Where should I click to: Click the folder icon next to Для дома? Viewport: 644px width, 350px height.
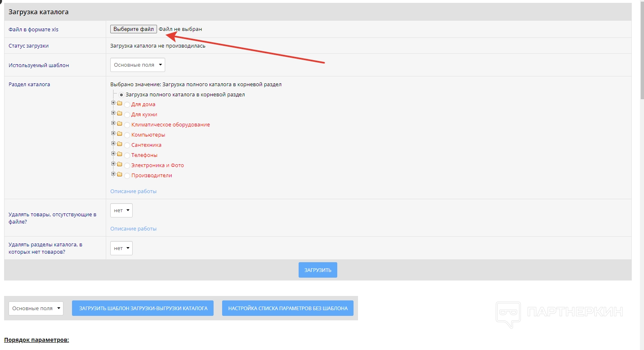pyautogui.click(x=120, y=103)
